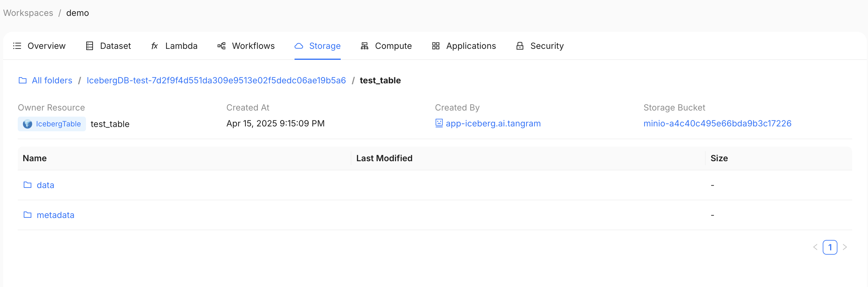Click the Compute server icon
The width and height of the screenshot is (868, 287).
(x=365, y=46)
